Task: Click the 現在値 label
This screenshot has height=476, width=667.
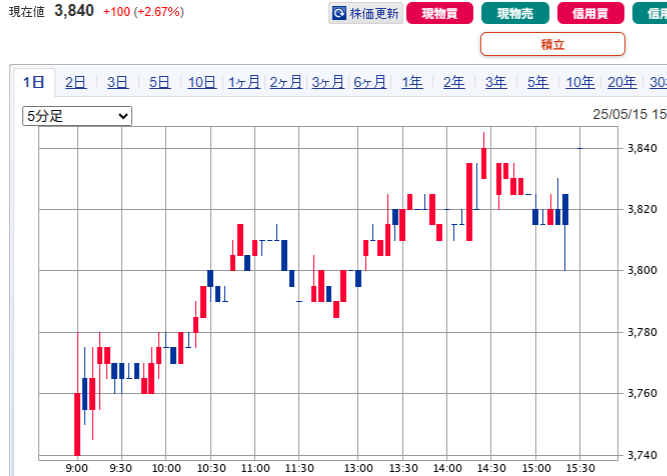Action: [27, 11]
